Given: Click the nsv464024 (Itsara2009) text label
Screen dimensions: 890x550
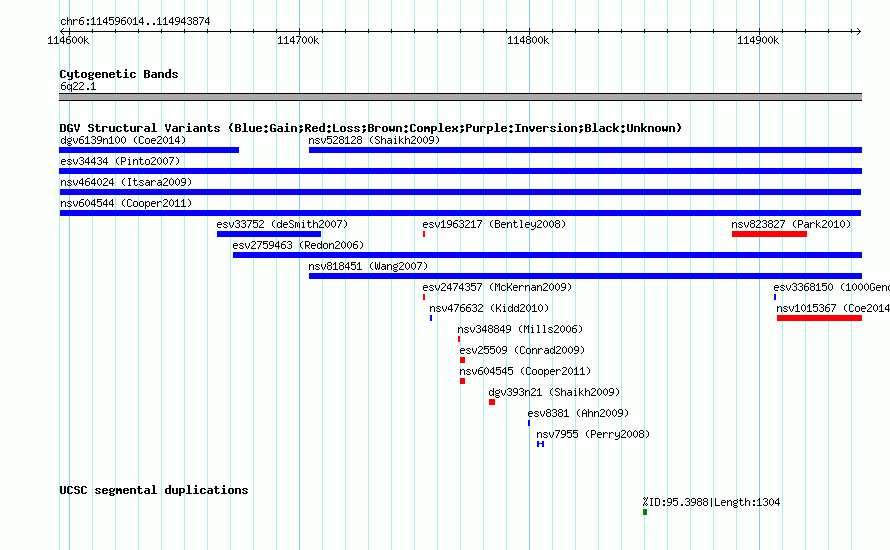Looking at the screenshot, I should [x=126, y=182].
